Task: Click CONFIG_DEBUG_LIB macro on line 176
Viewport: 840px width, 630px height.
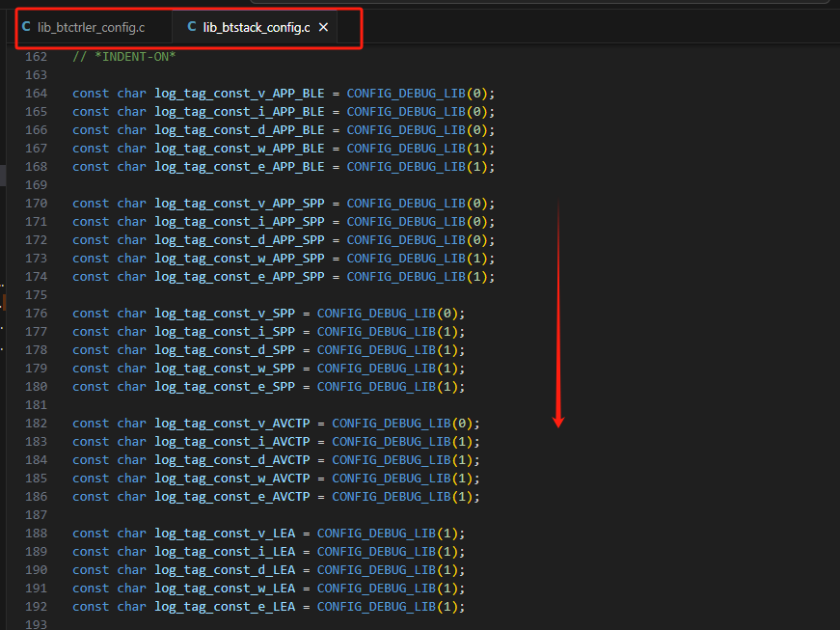Action: pos(377,314)
